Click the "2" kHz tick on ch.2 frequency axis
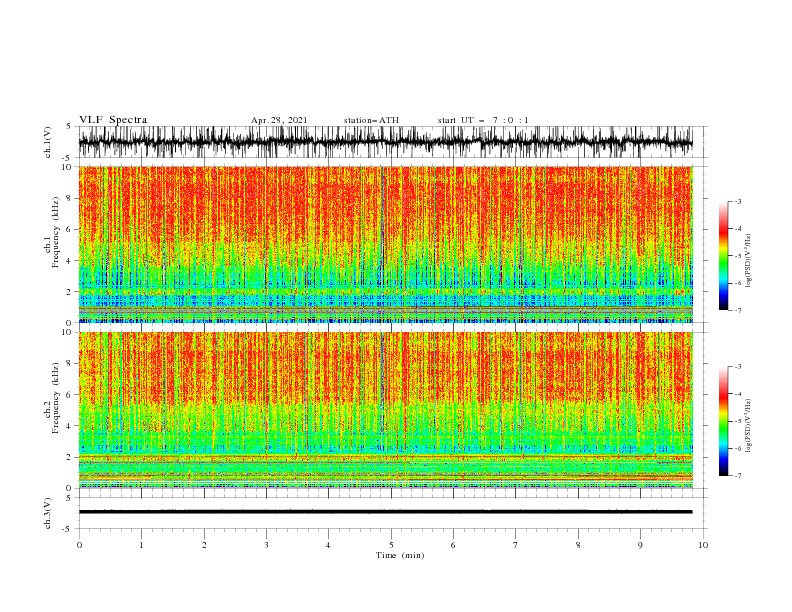792x612 pixels. 70,457
